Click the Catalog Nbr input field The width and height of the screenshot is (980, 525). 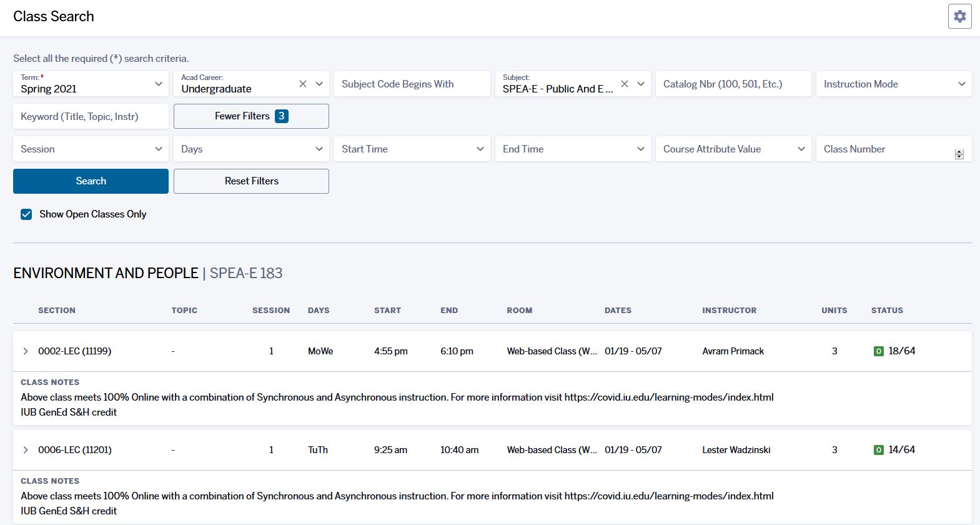click(733, 84)
